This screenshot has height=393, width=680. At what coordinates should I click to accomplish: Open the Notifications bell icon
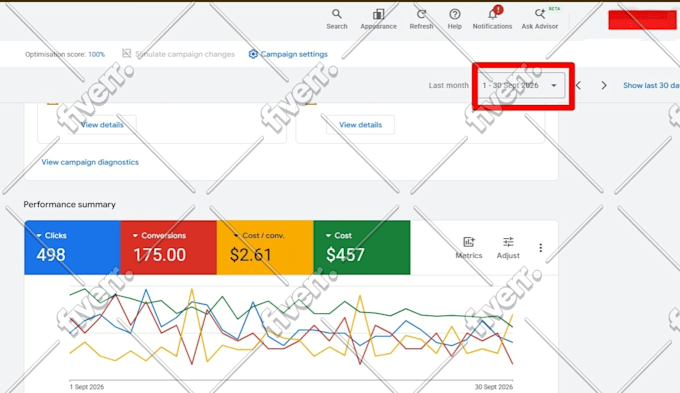[493, 14]
